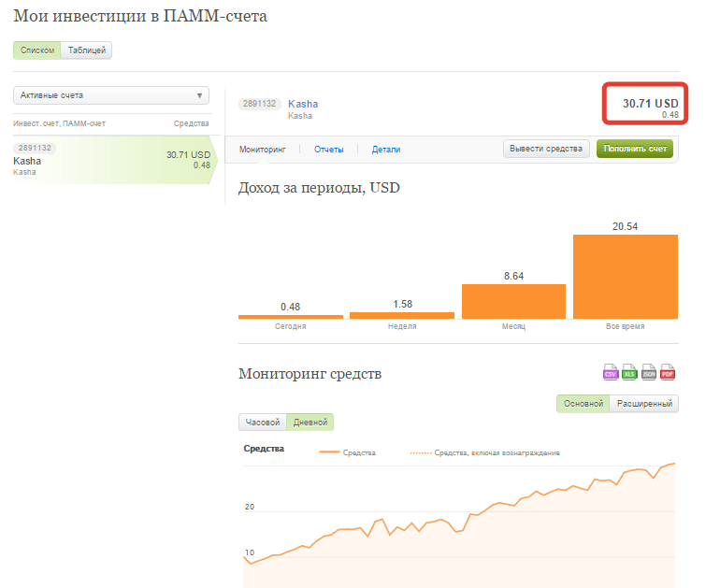The width and height of the screenshot is (720, 588).
Task: Select Дневной chart interval
Action: coord(310,422)
